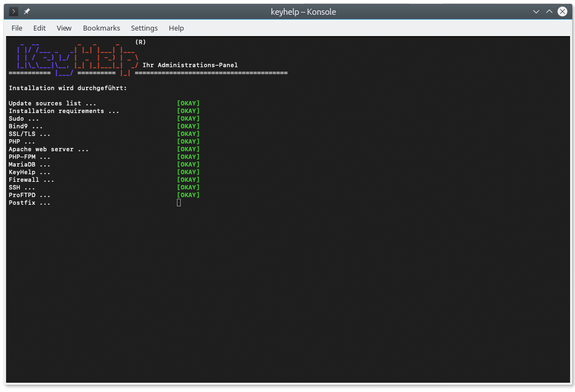This screenshot has height=392, width=575.
Task: Click the 'MariaDB ...' line
Action: click(29, 165)
